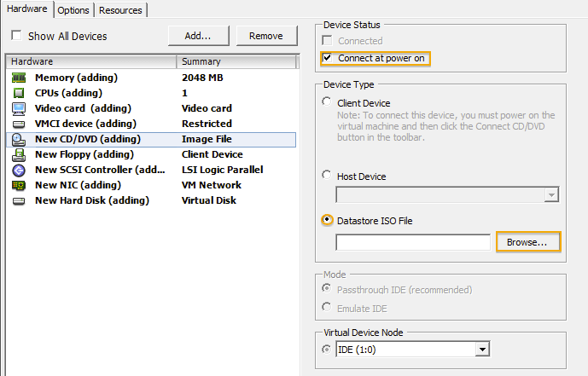Select the New SCSI Controller icon
This screenshot has height=376, width=588.
tap(19, 170)
